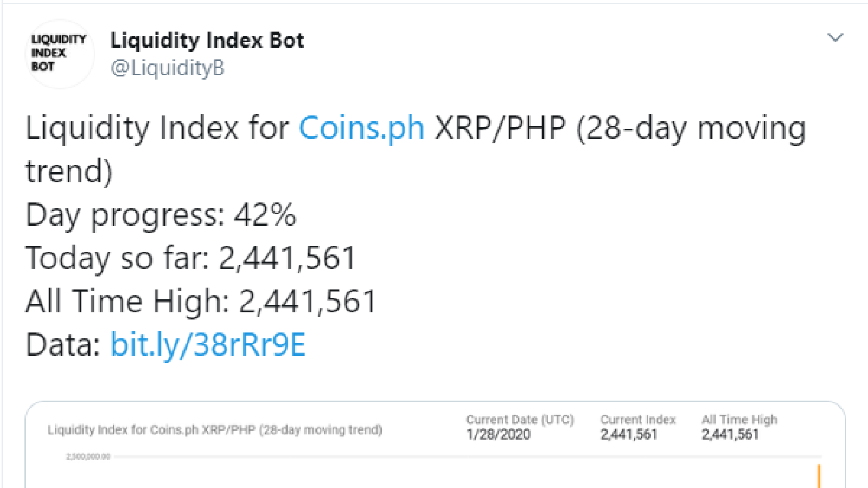Open the bit.ly/38rRr9E data link
The width and height of the screenshot is (868, 488).
coord(208,345)
